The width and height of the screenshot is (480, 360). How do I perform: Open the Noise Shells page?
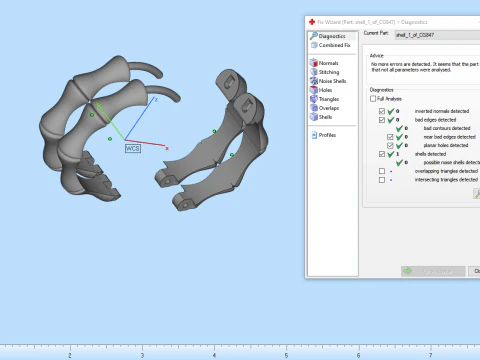[328, 81]
